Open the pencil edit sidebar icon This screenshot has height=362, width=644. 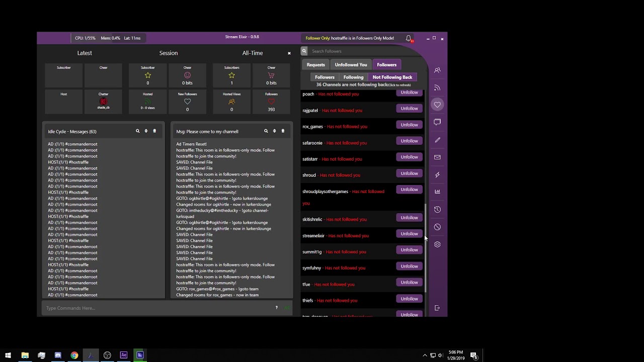(x=437, y=140)
